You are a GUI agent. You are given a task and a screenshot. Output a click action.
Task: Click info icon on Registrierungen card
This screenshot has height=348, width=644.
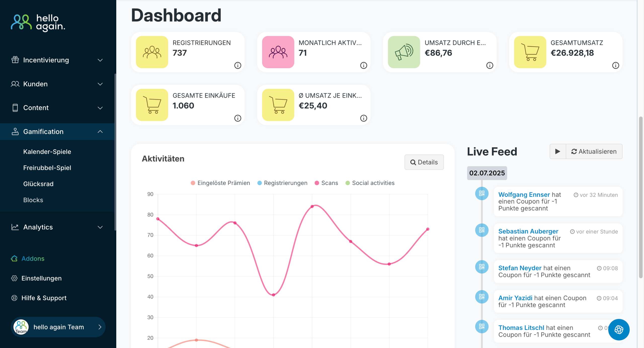(x=237, y=65)
